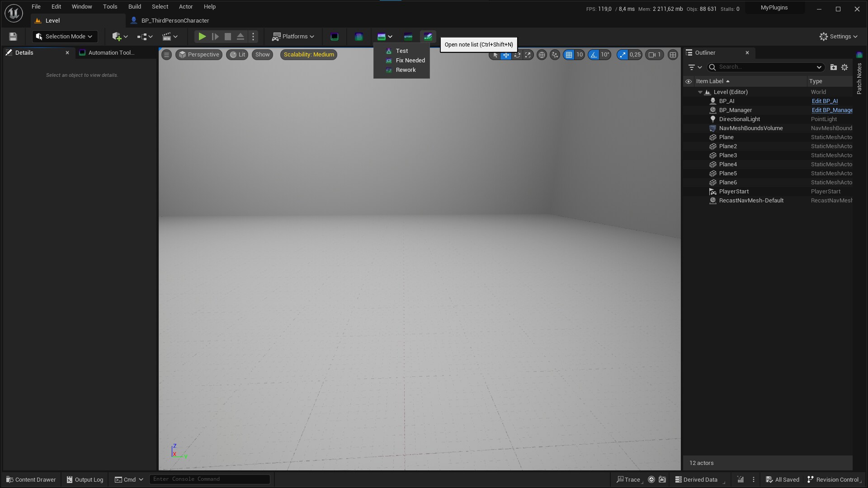The image size is (868, 488).
Task: Click the Eject from player button
Action: [x=241, y=37]
